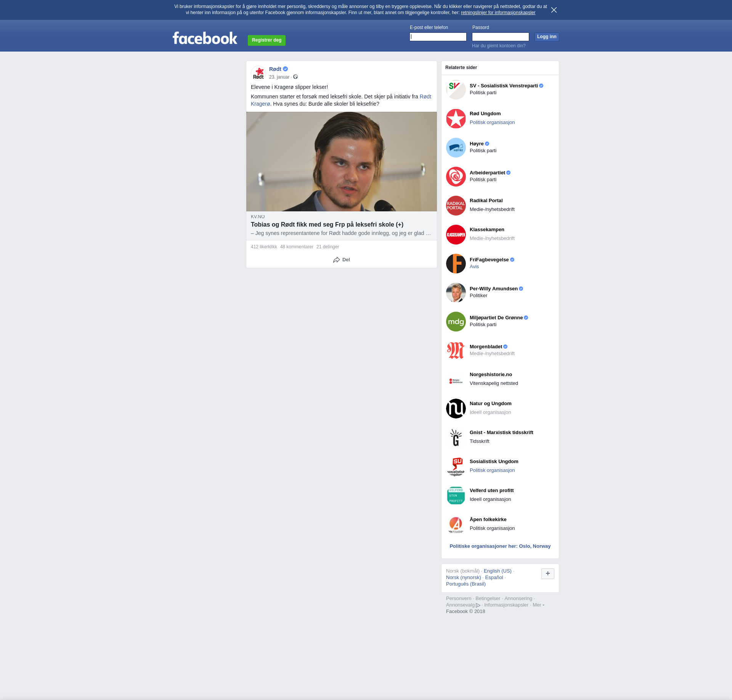This screenshot has height=700, width=732.
Task: Open Gnist Marxistisk tidsskrift avatar
Action: point(456,438)
